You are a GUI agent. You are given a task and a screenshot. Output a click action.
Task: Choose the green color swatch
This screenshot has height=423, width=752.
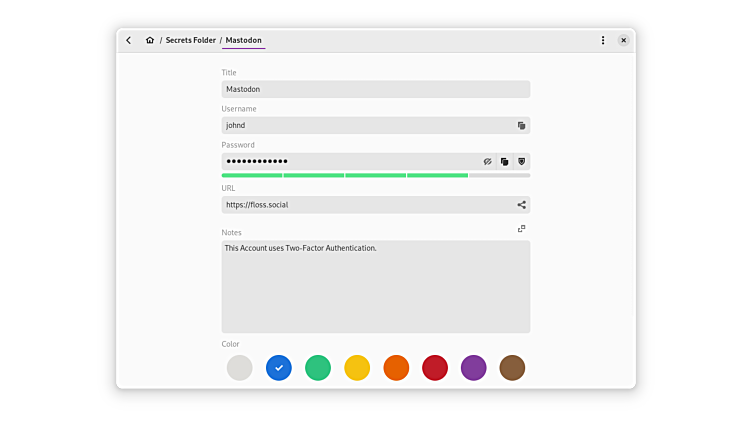[318, 368]
